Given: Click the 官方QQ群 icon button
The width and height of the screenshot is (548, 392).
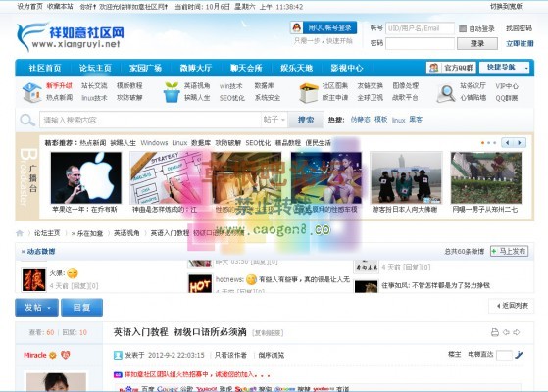Looking at the screenshot, I should point(451,68).
